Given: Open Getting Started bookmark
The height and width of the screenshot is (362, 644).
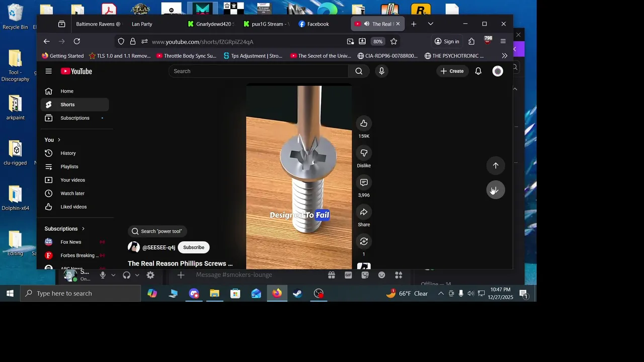Looking at the screenshot, I should point(63,56).
